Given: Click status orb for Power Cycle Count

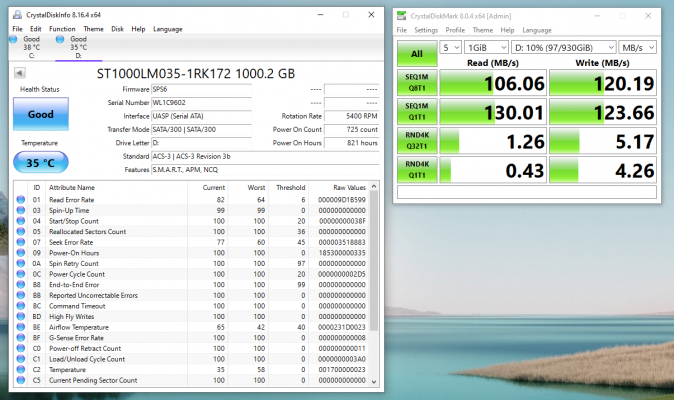Looking at the screenshot, I should (x=20, y=274).
